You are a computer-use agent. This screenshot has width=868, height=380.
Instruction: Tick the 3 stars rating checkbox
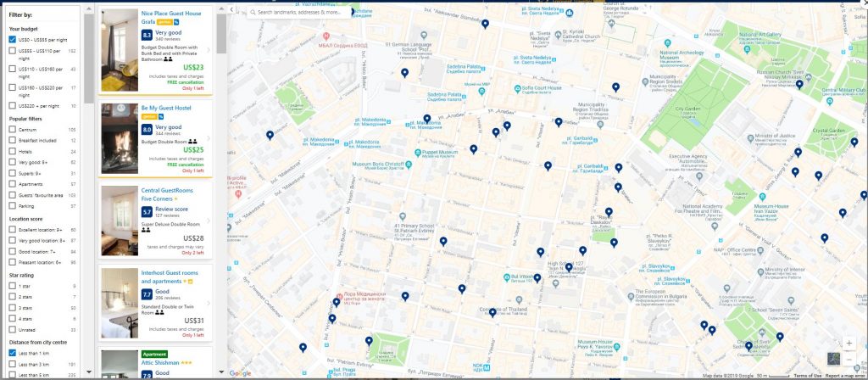13,308
